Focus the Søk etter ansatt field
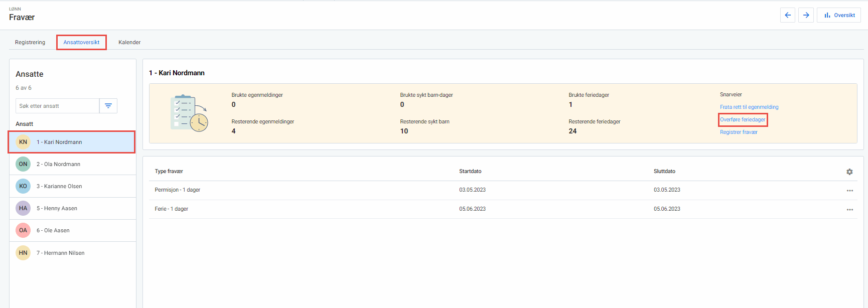 (x=57, y=106)
